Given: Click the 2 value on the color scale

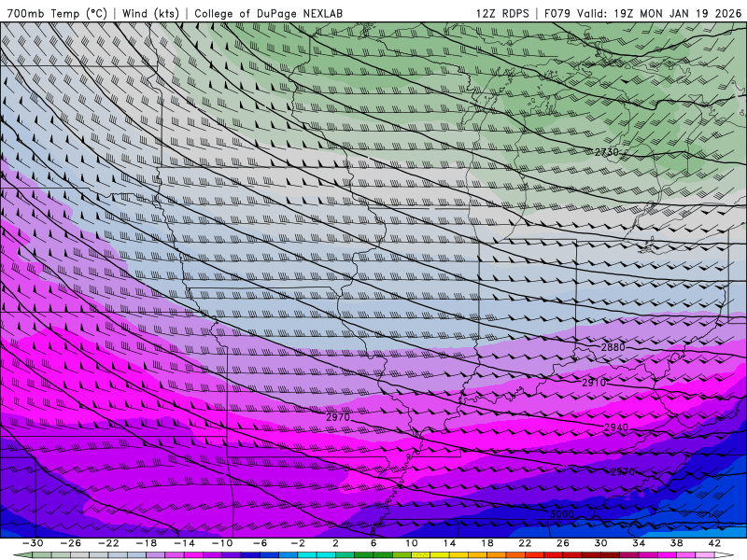Looking at the screenshot, I should point(335,543).
